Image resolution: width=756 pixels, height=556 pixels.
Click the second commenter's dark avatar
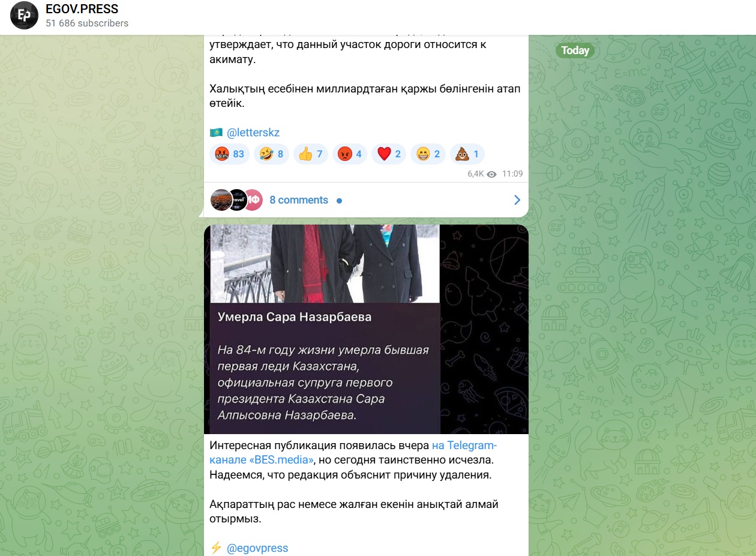coord(237,200)
